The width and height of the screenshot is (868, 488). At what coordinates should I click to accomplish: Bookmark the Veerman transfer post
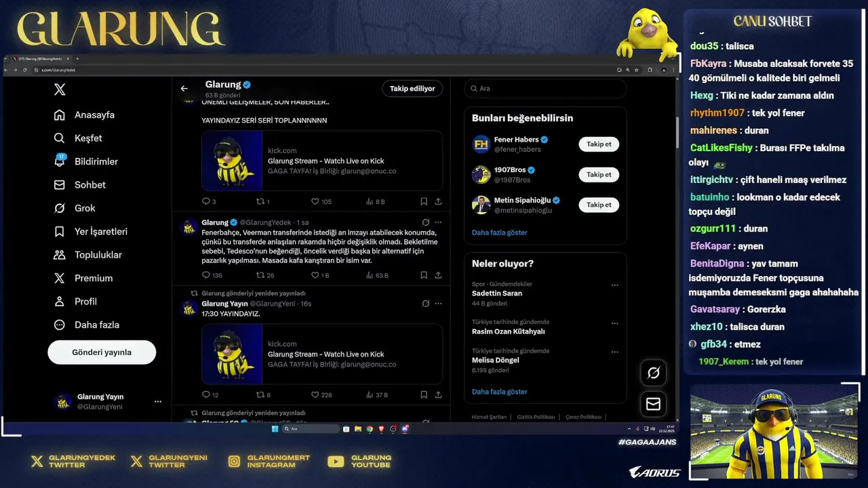click(424, 275)
